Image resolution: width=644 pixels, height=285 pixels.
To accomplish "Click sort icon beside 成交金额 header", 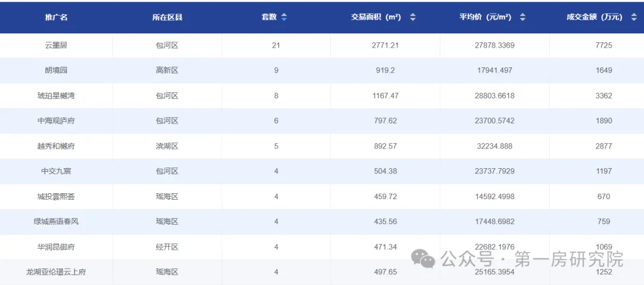I will (633, 17).
